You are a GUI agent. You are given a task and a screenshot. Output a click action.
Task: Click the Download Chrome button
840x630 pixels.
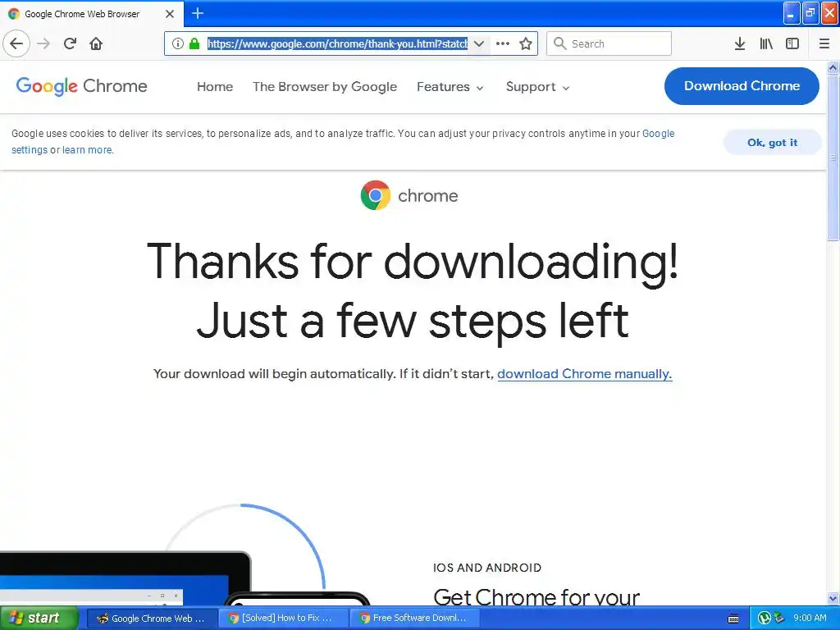(x=742, y=85)
